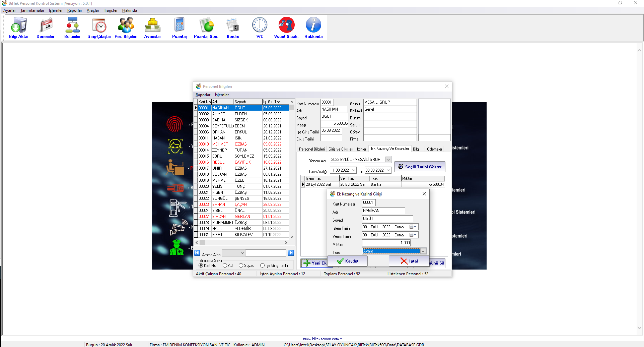The width and height of the screenshot is (644, 347).
Task: Click the face recognition icon in background
Action: pos(175,146)
